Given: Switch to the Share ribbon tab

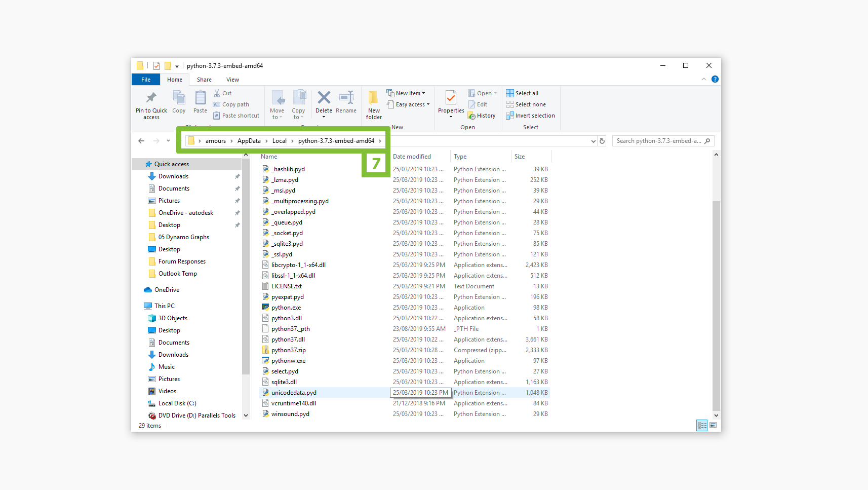Looking at the screenshot, I should click(204, 80).
